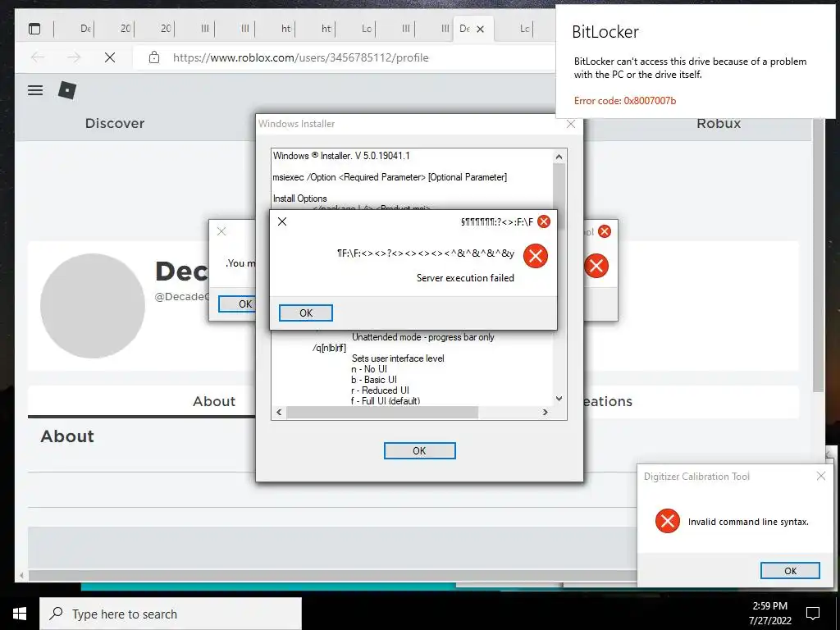Click the 'Install Options' line in Installer
This screenshot has width=840, height=630.
coord(300,199)
